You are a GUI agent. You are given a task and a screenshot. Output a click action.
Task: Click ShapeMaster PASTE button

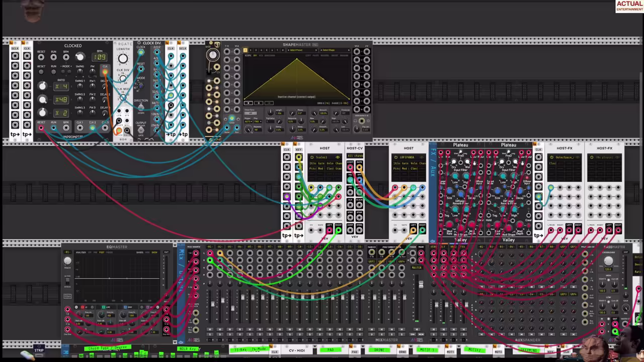[x=315, y=55]
